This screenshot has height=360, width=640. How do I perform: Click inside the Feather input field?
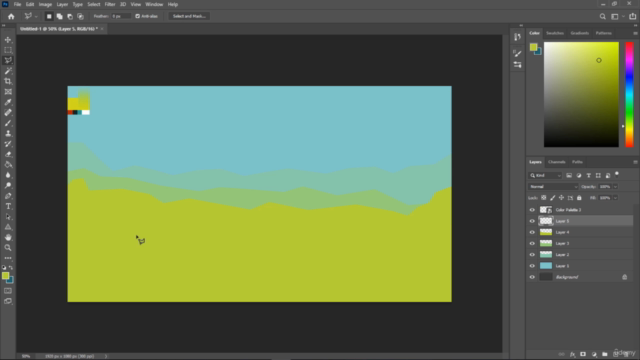point(121,16)
